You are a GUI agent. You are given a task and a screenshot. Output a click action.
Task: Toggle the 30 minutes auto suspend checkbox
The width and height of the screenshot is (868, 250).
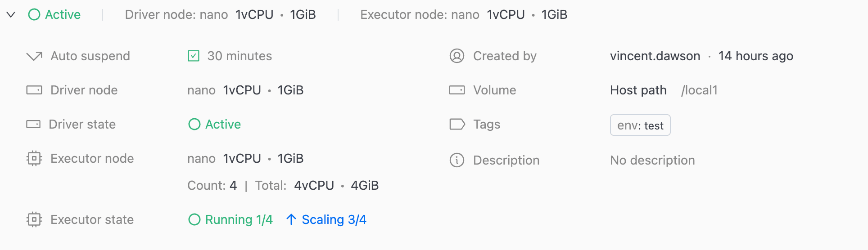[194, 56]
